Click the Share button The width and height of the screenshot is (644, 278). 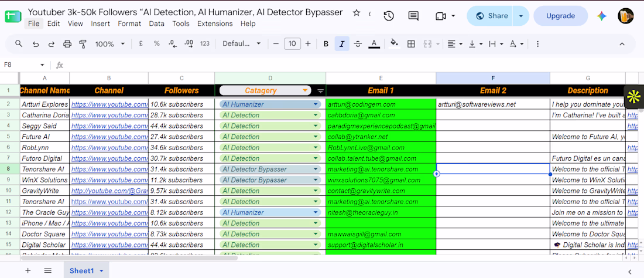tap(491, 16)
